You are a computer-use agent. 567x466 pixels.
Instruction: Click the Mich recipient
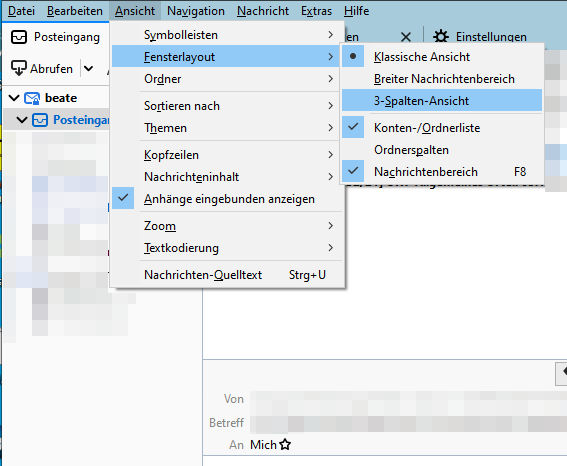point(263,445)
